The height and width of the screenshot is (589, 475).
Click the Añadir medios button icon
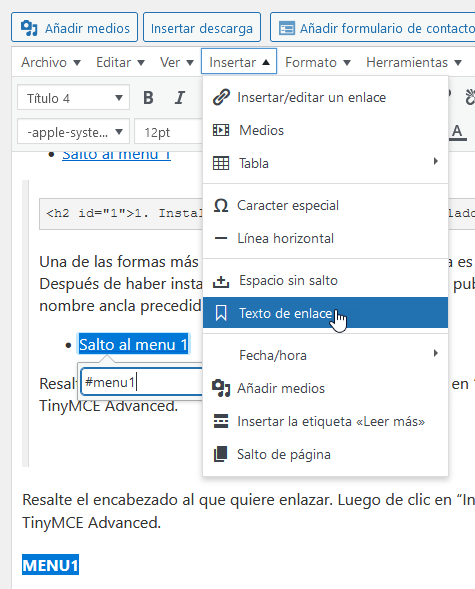click(x=29, y=28)
